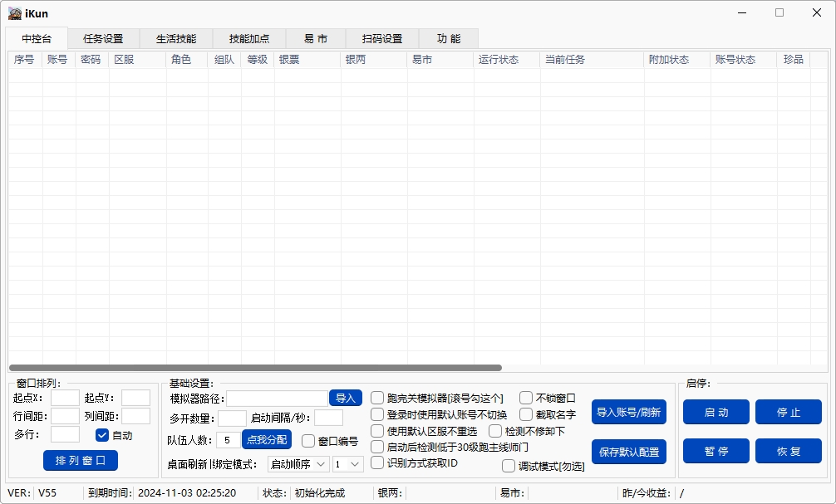Click the 点我分配 team assign button
This screenshot has height=504, width=836.
[266, 440]
